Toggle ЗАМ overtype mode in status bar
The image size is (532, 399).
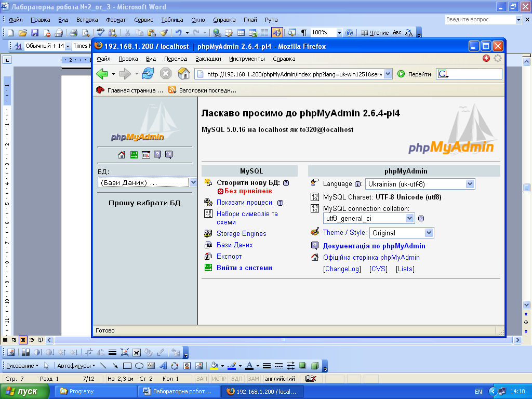point(254,379)
